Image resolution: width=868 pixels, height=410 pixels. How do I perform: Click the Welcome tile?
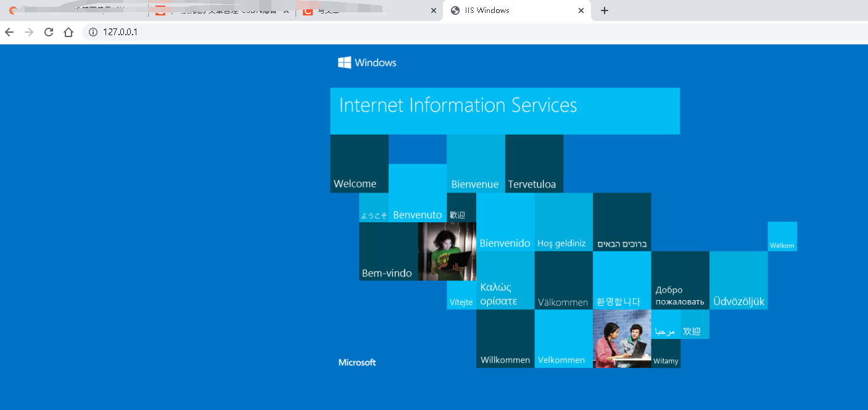(x=359, y=164)
